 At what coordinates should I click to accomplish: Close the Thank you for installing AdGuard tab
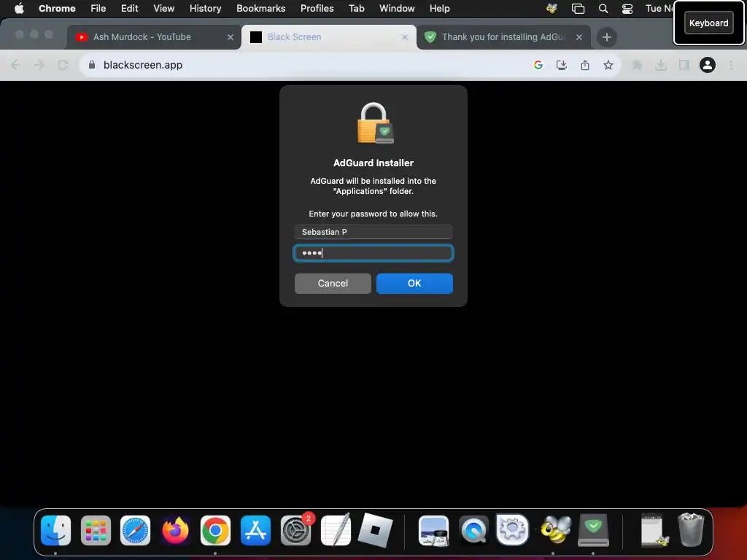[579, 37]
